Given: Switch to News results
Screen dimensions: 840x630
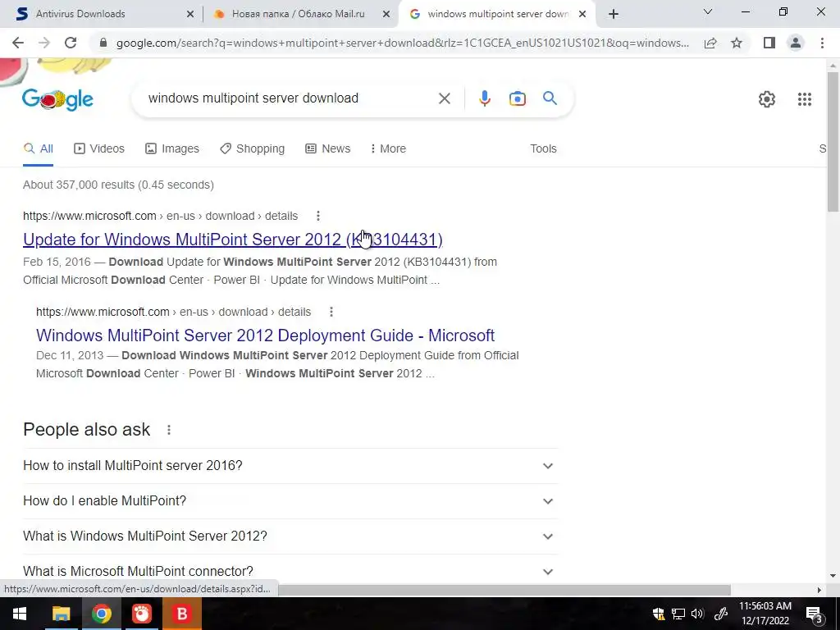Looking at the screenshot, I should [327, 149].
